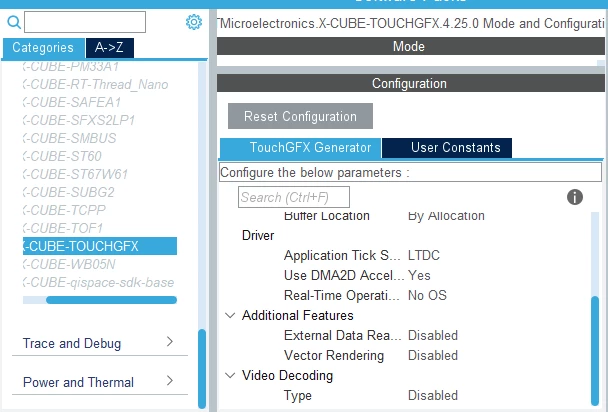Select the TouchGFX Generator tab
Screen dimensions: 608x412
coord(301,148)
